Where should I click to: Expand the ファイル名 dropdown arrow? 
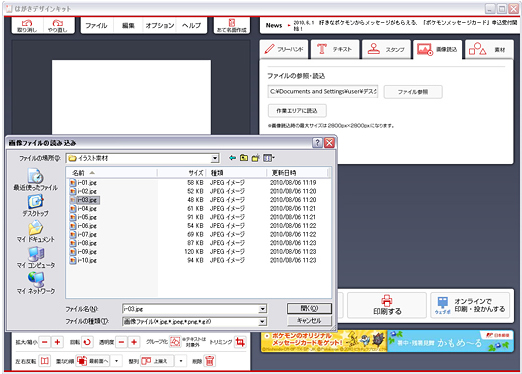263,309
